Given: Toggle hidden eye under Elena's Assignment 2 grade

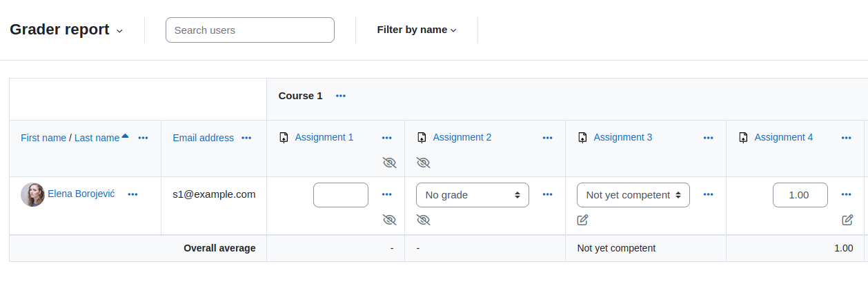Looking at the screenshot, I should (423, 220).
